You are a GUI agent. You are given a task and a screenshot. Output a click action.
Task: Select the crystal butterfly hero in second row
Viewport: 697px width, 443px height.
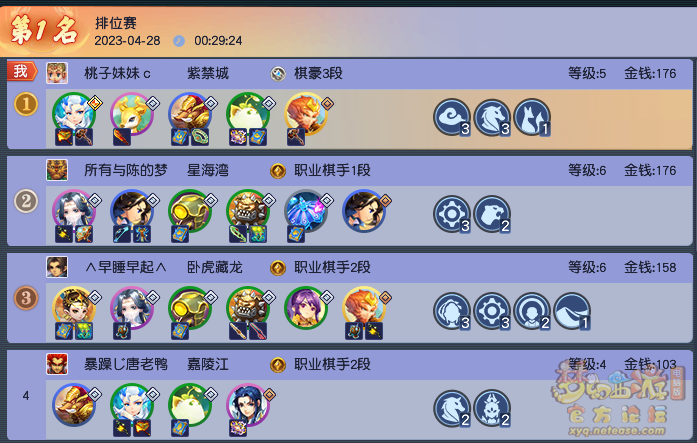coord(306,211)
